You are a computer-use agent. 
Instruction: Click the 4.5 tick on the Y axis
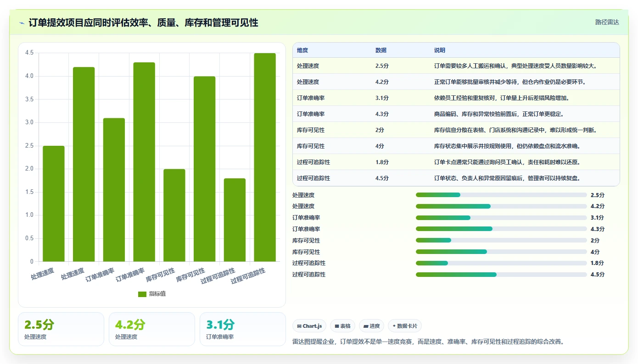[29, 53]
